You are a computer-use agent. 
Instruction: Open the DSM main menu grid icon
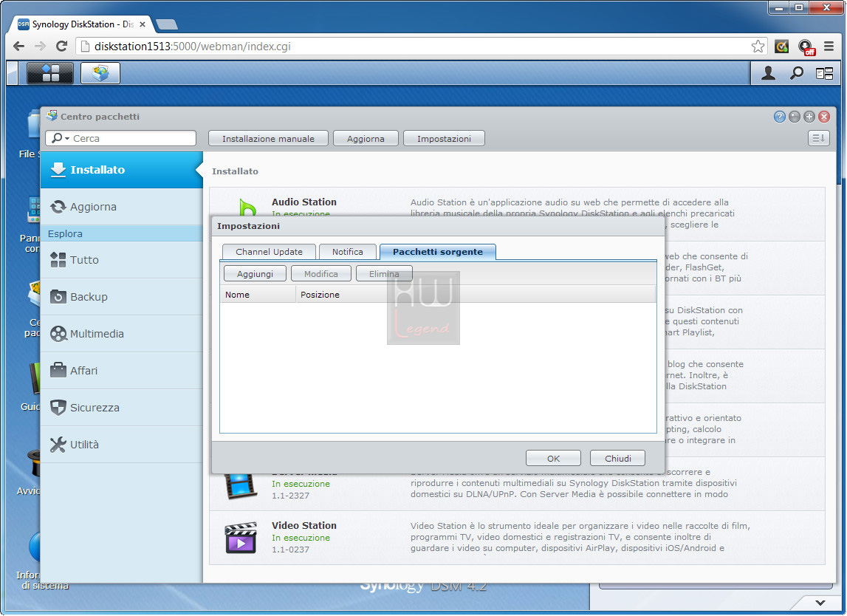coord(50,73)
